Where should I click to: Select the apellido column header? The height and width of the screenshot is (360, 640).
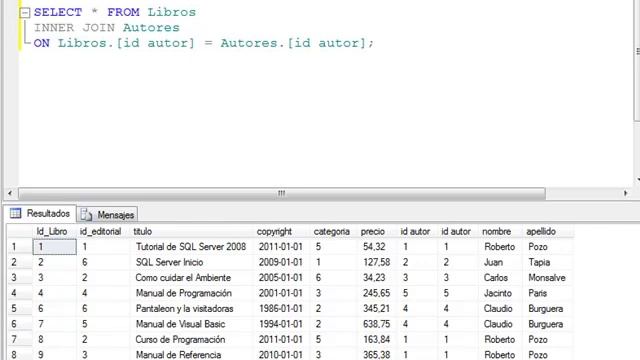[x=548, y=231]
